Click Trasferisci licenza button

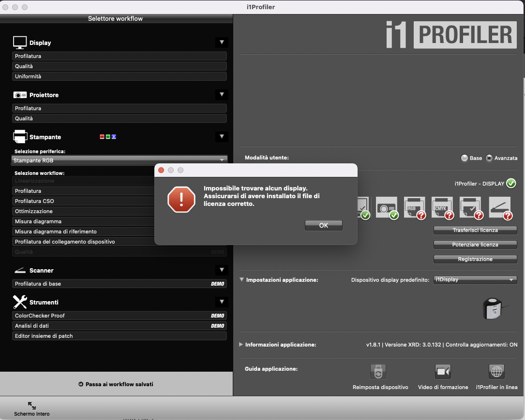475,230
